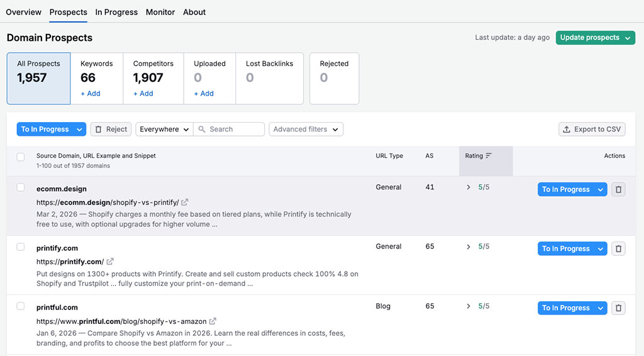Click + Add under Uploaded
Viewport: 644px width, 356px height.
coord(204,94)
